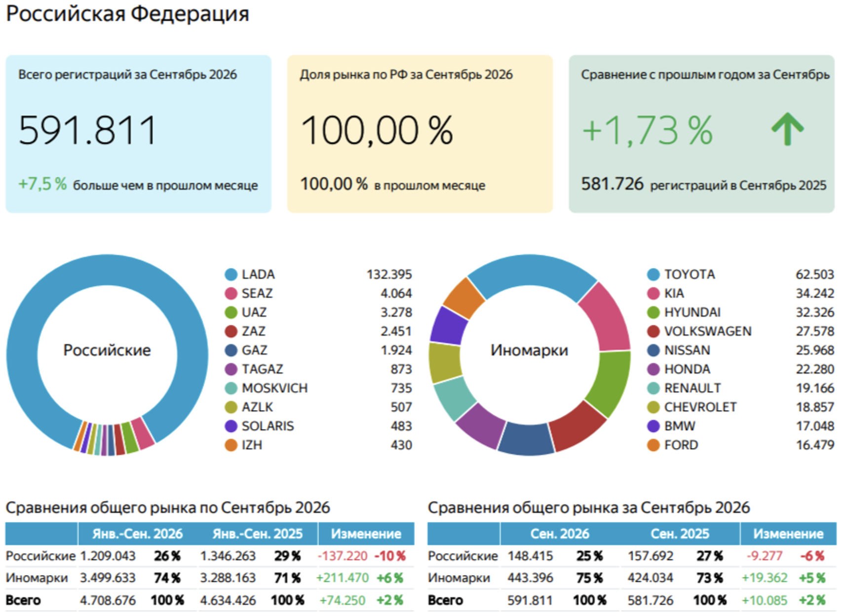The image size is (847, 616).
Task: Click the 4.708.676 total cell
Action: 108,601
